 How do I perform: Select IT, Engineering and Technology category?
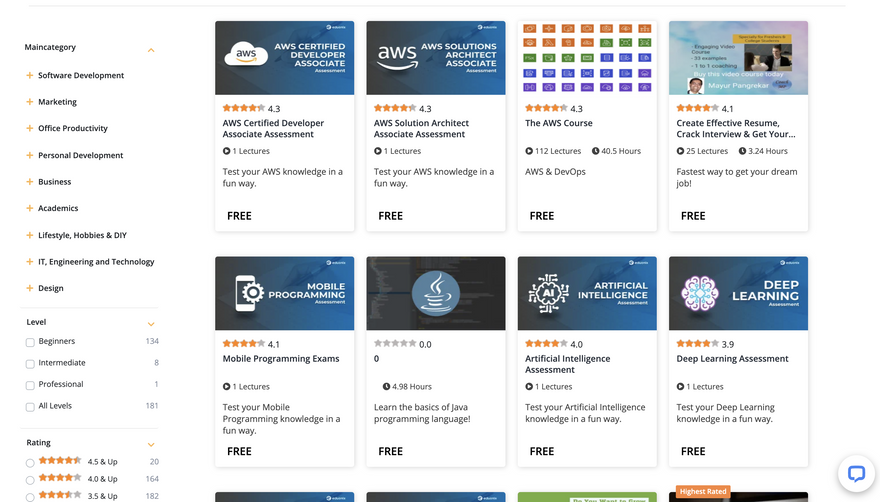(96, 262)
